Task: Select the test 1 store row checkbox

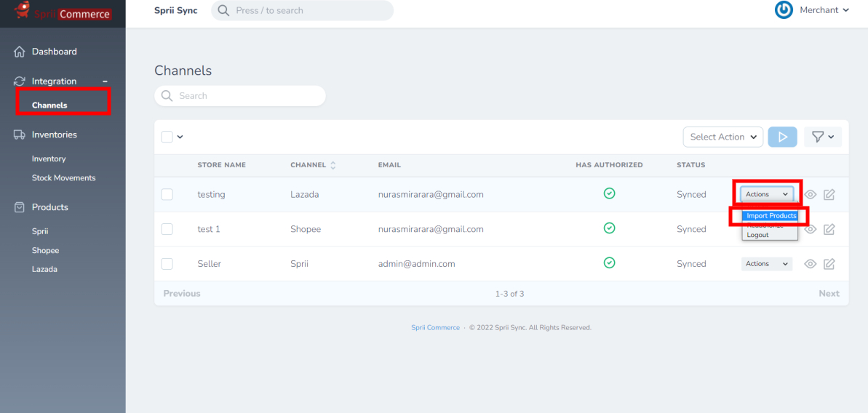Action: point(167,229)
